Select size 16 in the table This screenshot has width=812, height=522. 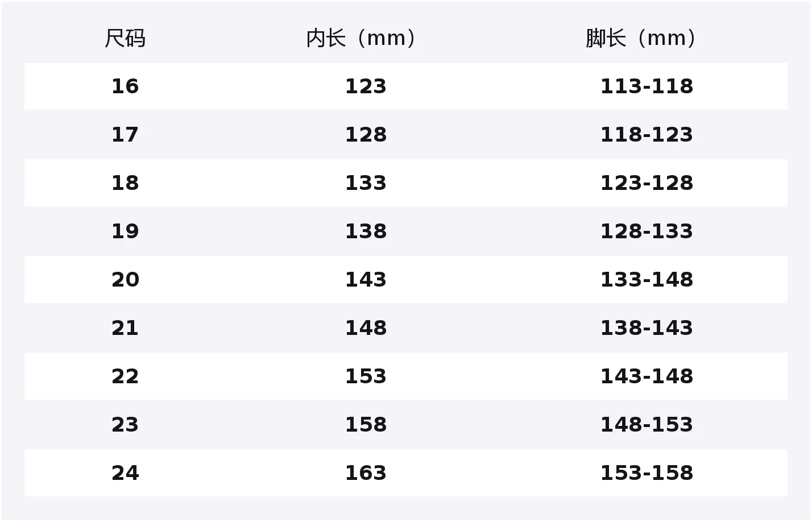[x=125, y=86]
